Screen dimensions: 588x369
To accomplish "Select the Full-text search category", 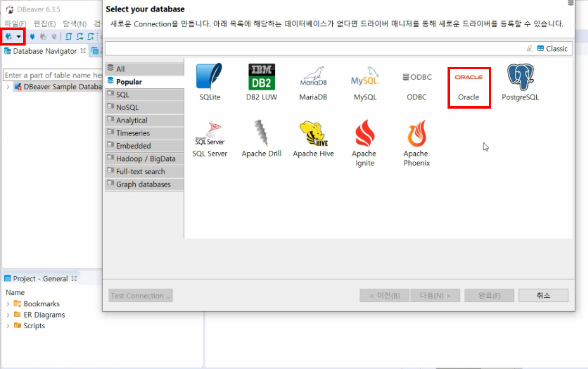I will pyautogui.click(x=144, y=171).
